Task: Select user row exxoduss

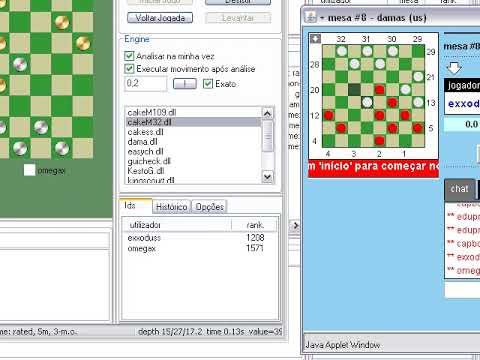Action: pyautogui.click(x=200, y=238)
